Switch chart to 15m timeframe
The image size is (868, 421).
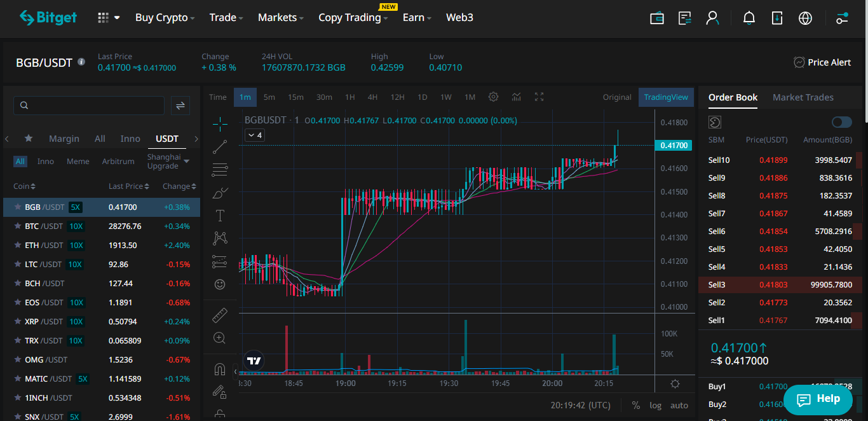pyautogui.click(x=295, y=97)
